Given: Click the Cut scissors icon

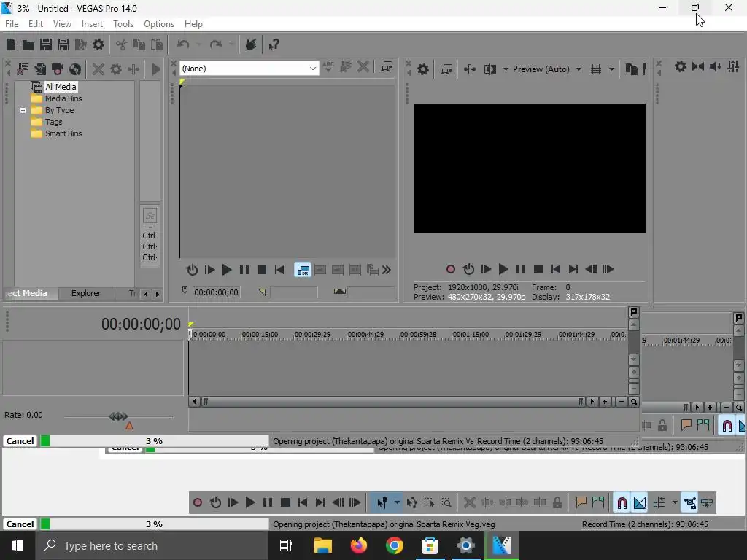Looking at the screenshot, I should pos(122,44).
